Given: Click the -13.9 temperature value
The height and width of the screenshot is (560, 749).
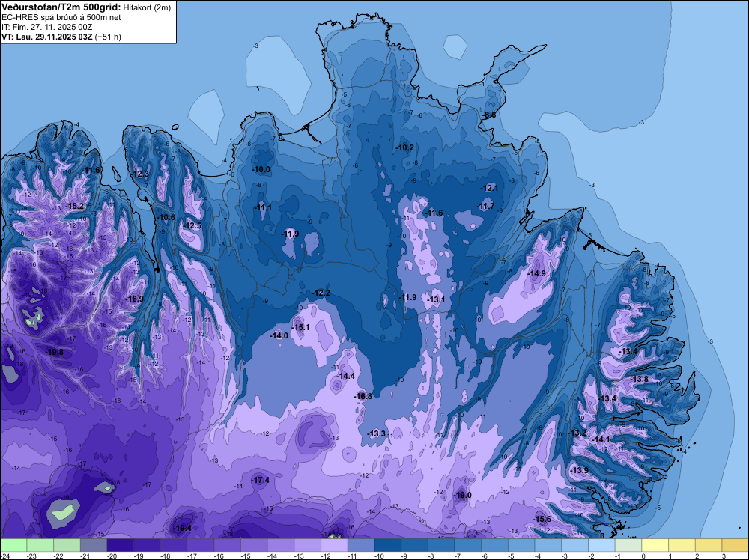Looking at the screenshot, I should coord(580,470).
